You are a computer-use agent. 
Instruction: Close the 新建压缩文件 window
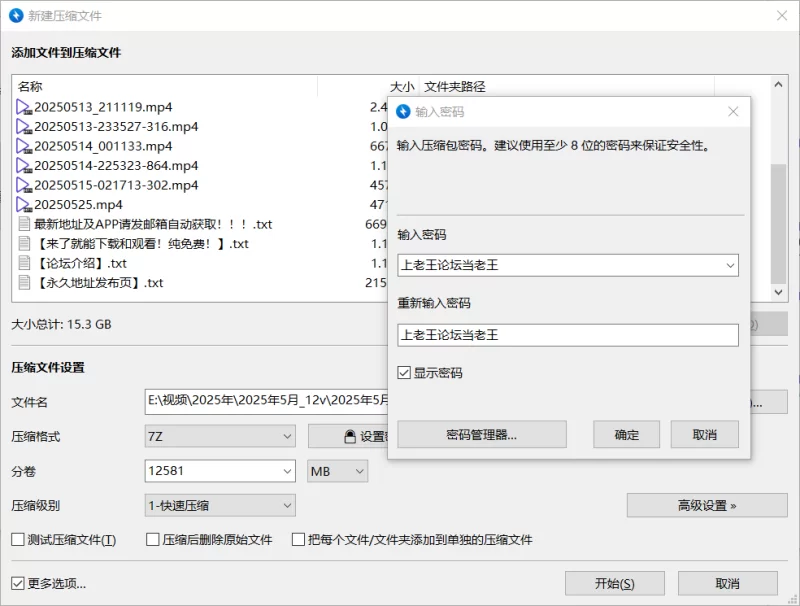(x=782, y=16)
